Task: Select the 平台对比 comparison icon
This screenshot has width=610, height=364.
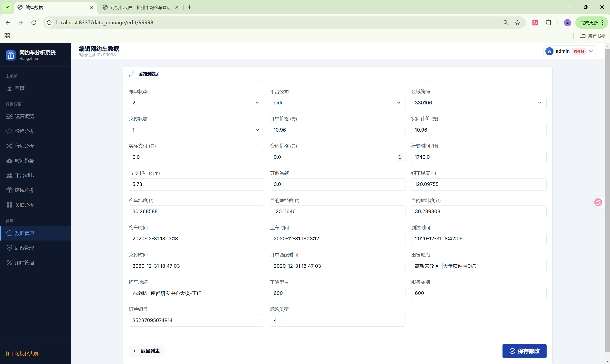Action: pyautogui.click(x=9, y=175)
